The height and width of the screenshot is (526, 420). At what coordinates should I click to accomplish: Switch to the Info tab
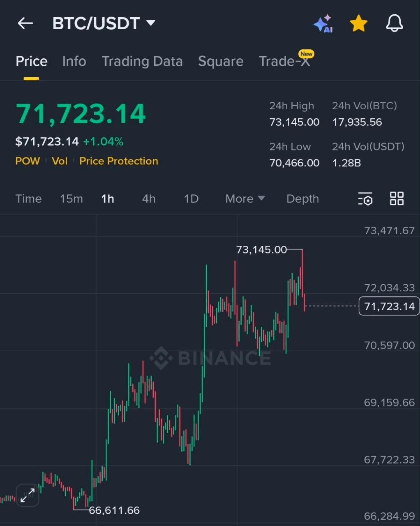tap(74, 61)
